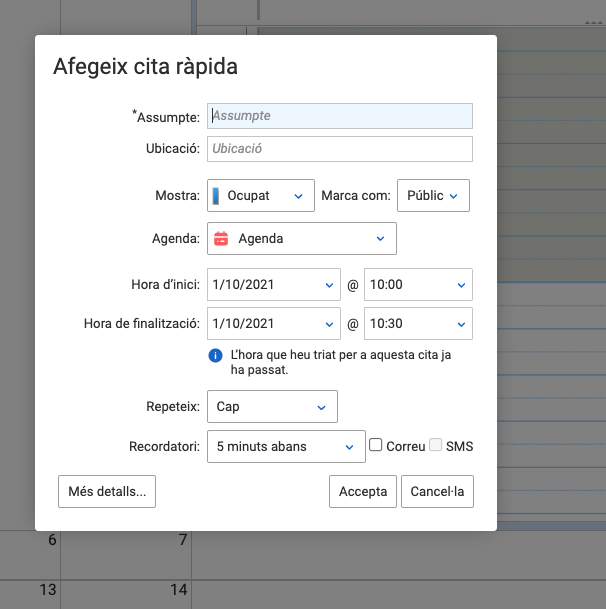Screen dimensions: 606x609
Task: Open Més detalls for the appointment
Action: coord(107,491)
